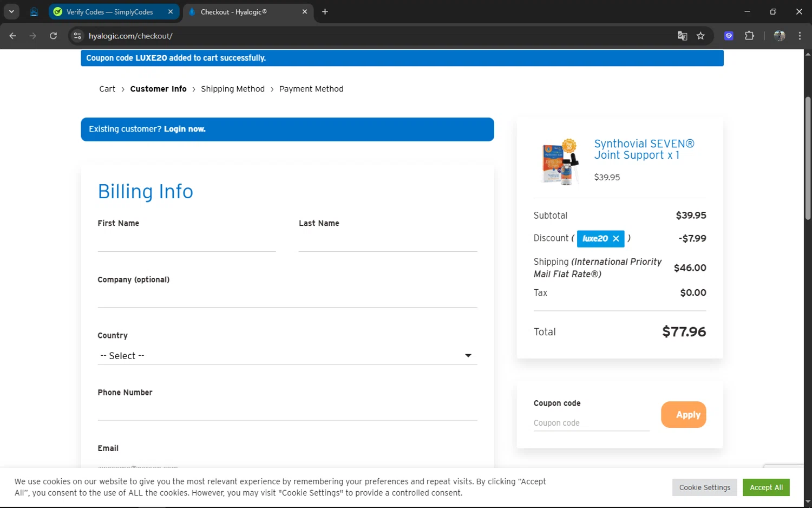812x508 pixels.
Task: Select the Payment Method breadcrumb step
Action: (x=311, y=89)
